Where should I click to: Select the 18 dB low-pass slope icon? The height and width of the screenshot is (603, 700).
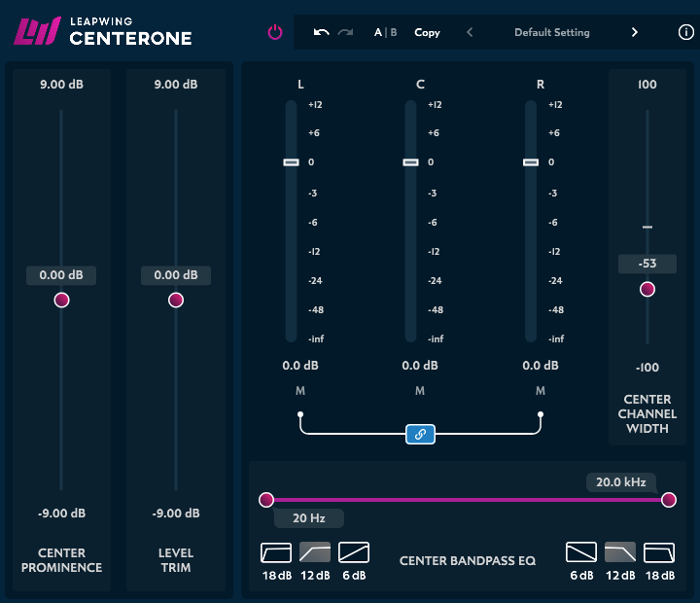[659, 553]
